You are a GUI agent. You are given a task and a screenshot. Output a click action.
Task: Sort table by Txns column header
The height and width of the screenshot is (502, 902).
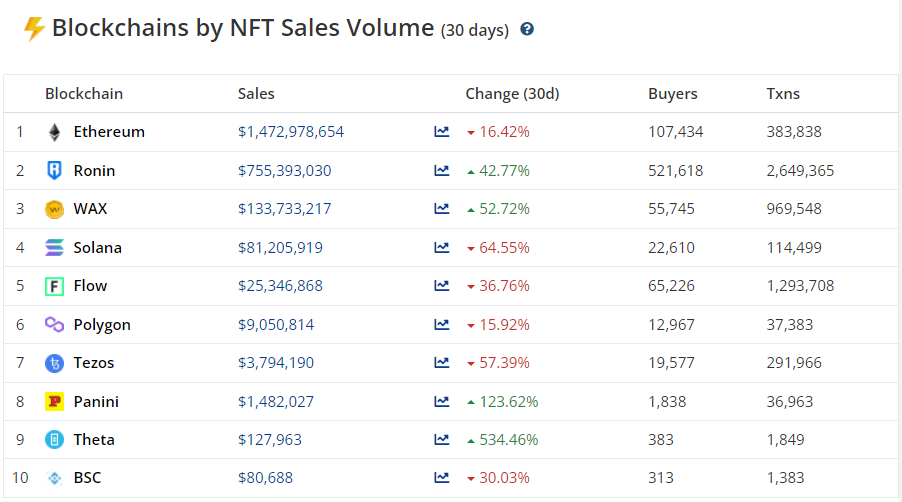click(x=783, y=94)
